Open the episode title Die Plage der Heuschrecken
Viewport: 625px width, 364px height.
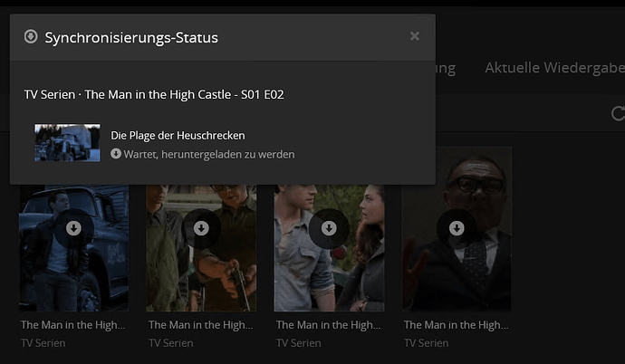pos(178,136)
